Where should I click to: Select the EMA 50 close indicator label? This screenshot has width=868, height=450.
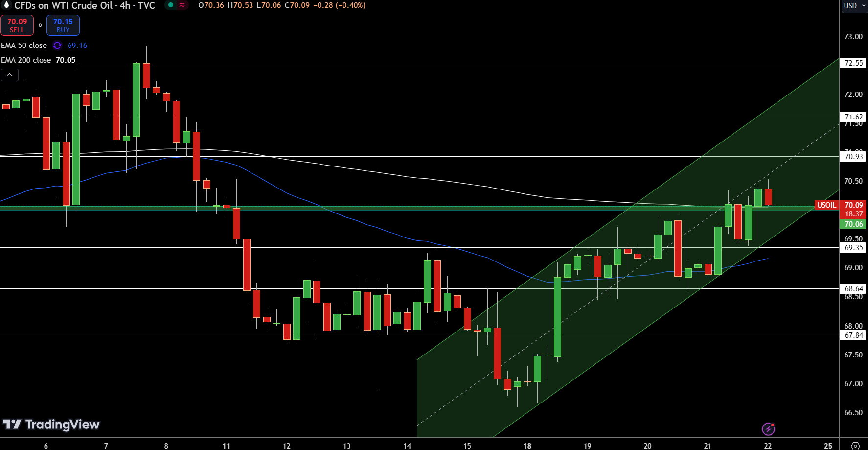click(24, 46)
